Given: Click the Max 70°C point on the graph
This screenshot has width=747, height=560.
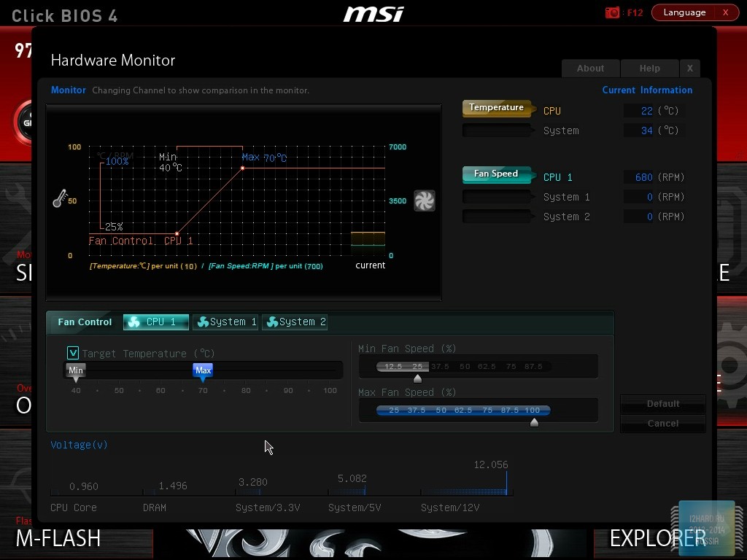Looking at the screenshot, I should (242, 168).
